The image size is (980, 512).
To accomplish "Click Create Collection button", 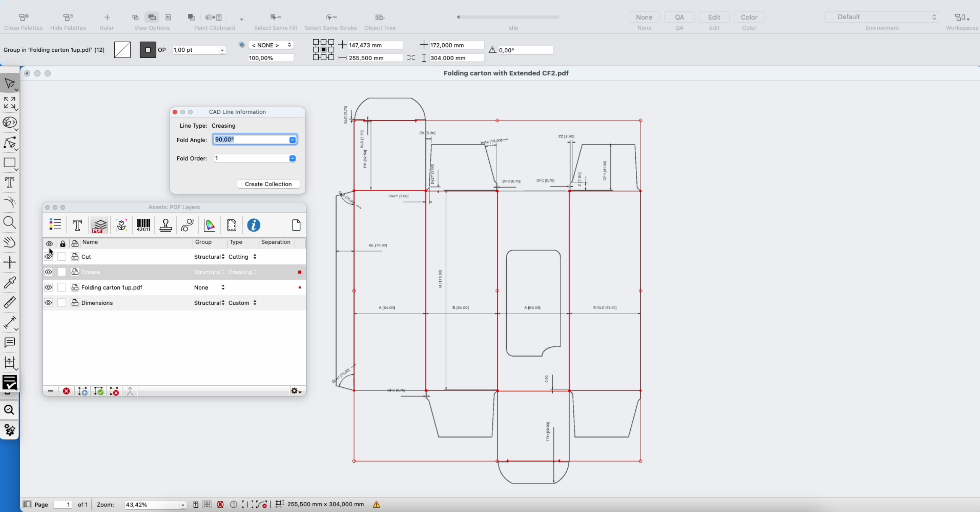I will tap(268, 184).
